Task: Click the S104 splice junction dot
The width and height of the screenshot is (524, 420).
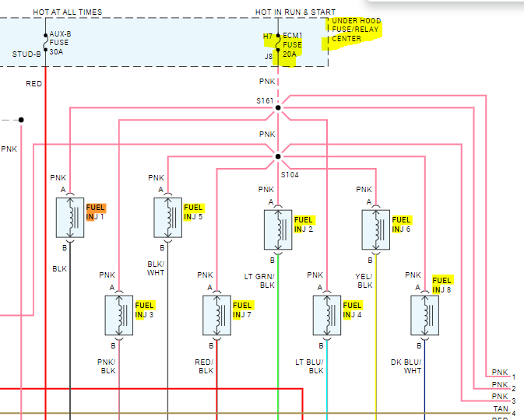Action: (278, 157)
